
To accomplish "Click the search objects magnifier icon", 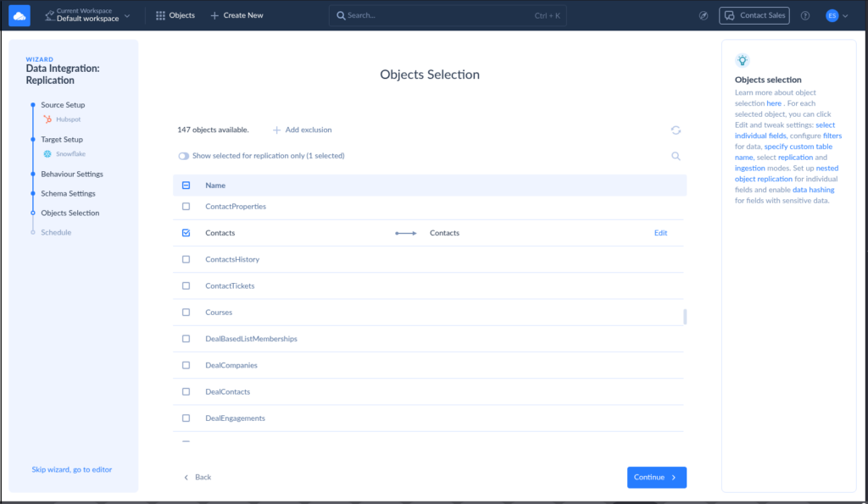I will (676, 156).
